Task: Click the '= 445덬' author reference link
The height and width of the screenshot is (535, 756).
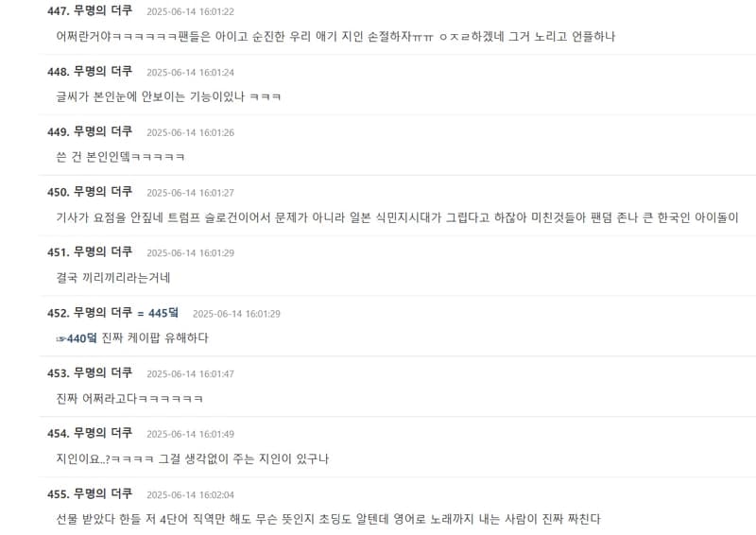Action: 158,313
